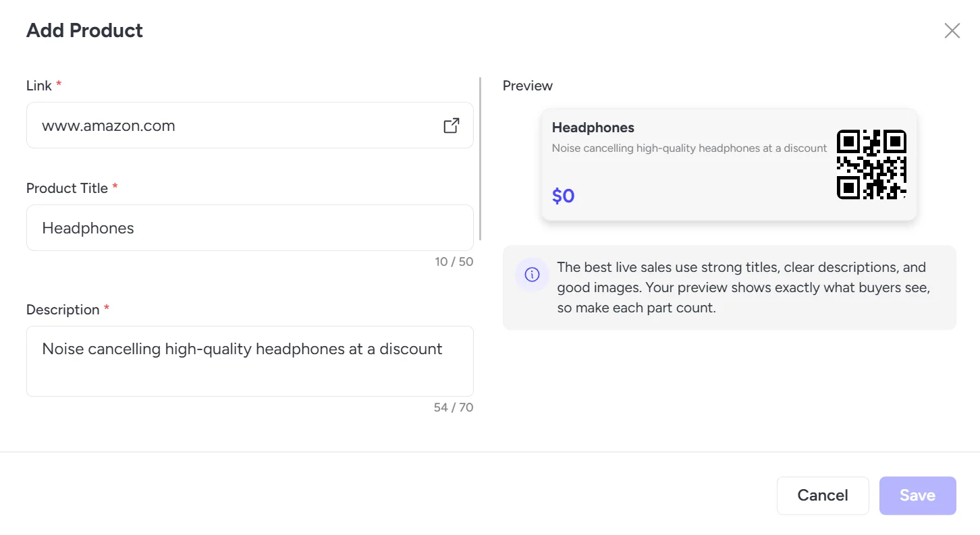The image size is (980, 535).
Task: Focus the Link field containing www.amazon.com
Action: click(250, 125)
